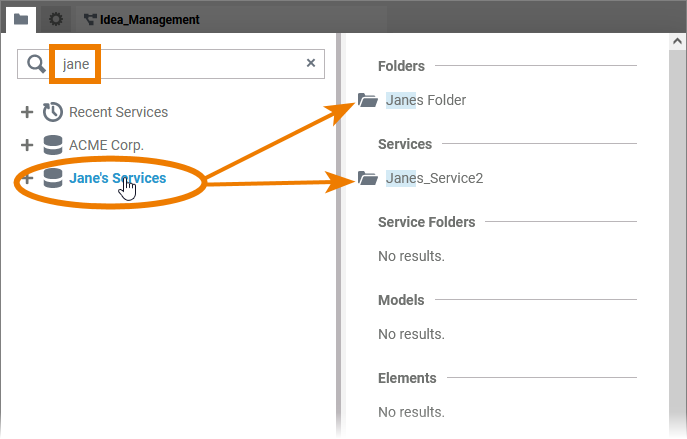Select Recent Services in the tree
687x439 pixels.
pos(118,112)
